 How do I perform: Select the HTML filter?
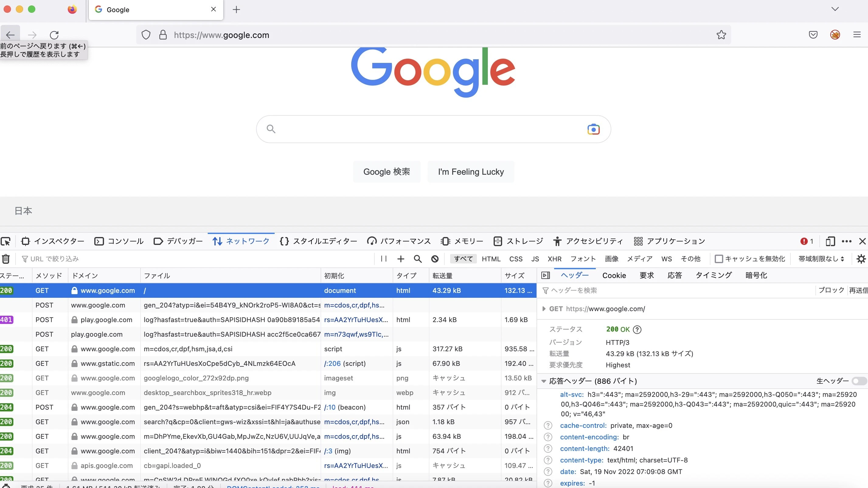point(491,259)
